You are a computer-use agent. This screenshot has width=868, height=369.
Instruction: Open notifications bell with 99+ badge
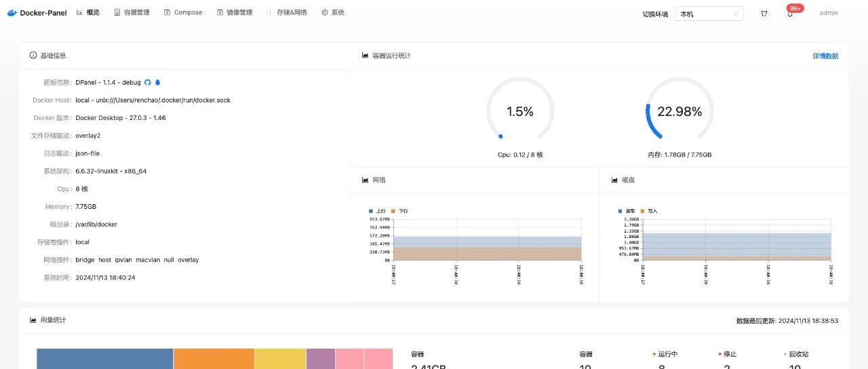pos(789,13)
